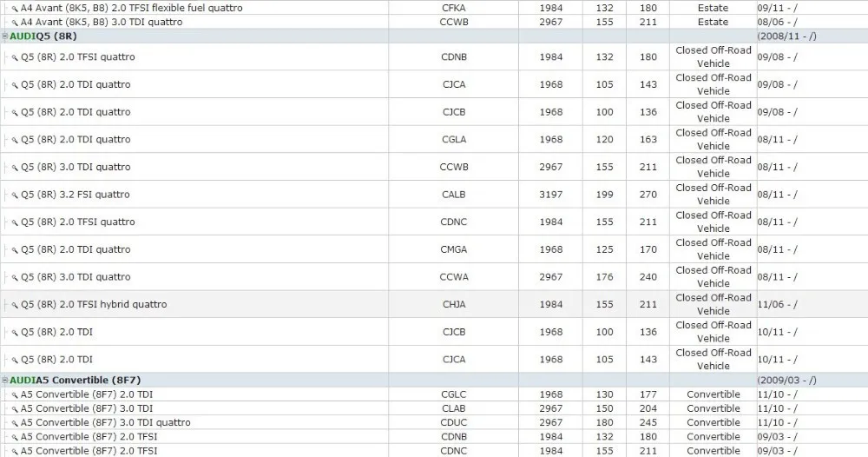The width and height of the screenshot is (868, 457).
Task: Click the magnifier icon beside A5 Convertible 3.0 TDI quattro
Action: click(x=15, y=423)
